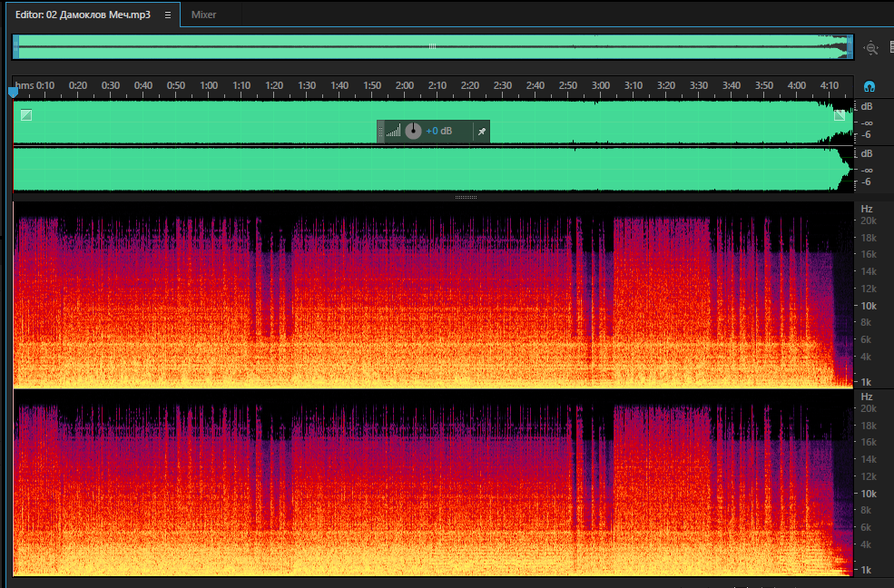The width and height of the screenshot is (894, 588).
Task: Click the Fade Out handle on the waveform
Action: (x=840, y=115)
